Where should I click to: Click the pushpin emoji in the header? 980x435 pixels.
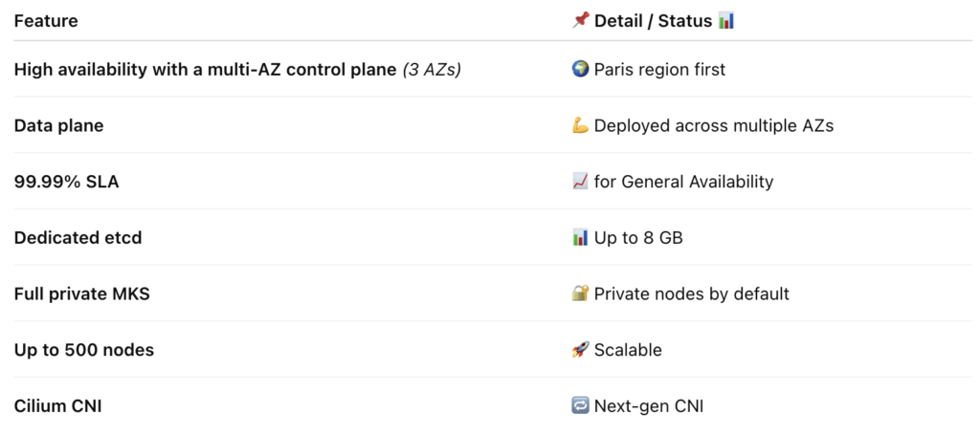(580, 21)
